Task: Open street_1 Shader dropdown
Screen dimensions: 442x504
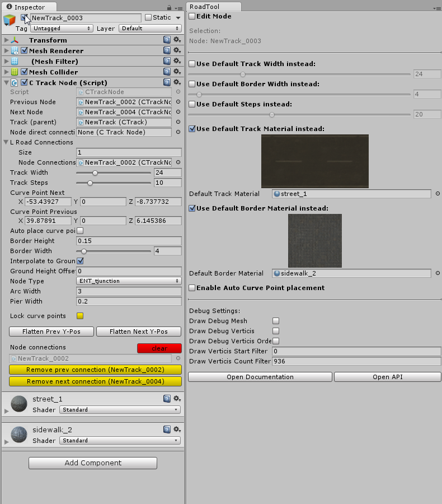Action: 120,409
